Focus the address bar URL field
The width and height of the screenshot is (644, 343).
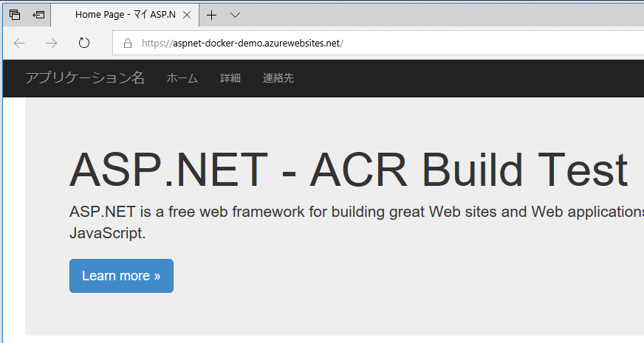tap(378, 43)
